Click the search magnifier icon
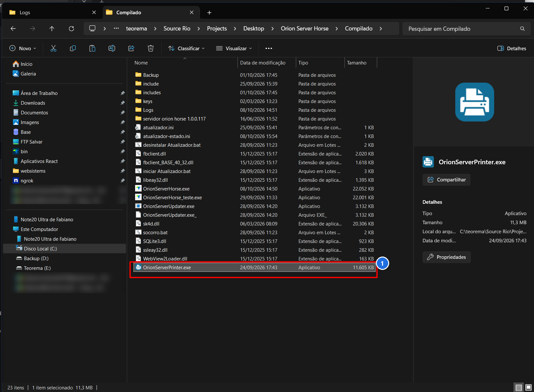This screenshot has height=392, width=534. coord(522,29)
